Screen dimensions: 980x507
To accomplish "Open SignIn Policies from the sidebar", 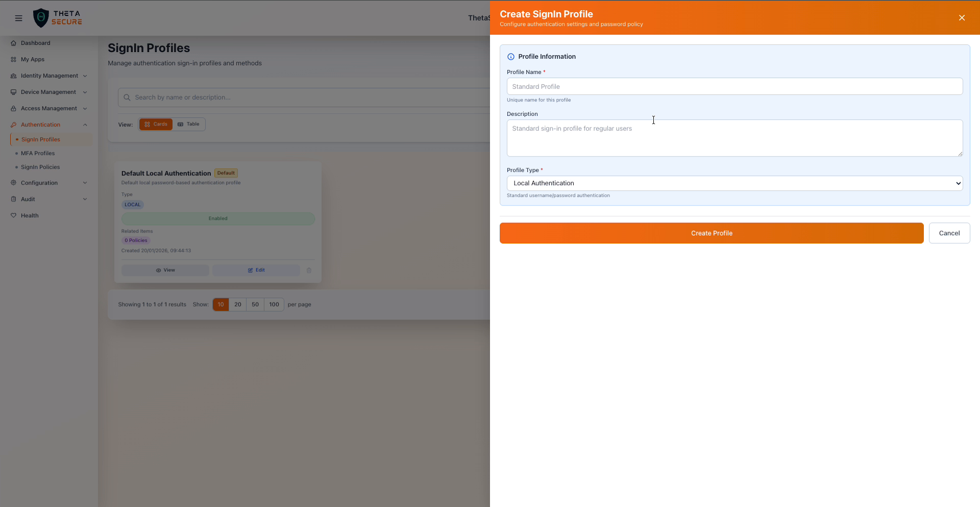I will point(40,167).
